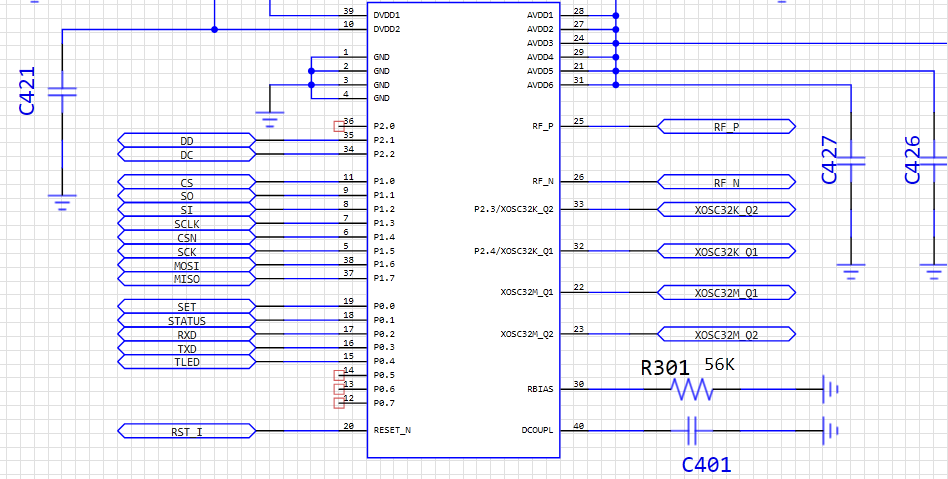Click the R301 designator text
The height and width of the screenshot is (479, 948).
coord(664,368)
